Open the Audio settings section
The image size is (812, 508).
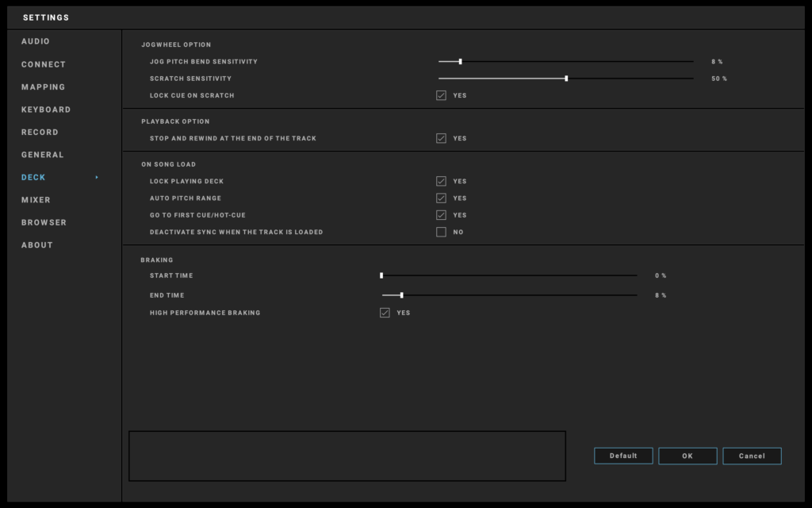pos(36,41)
